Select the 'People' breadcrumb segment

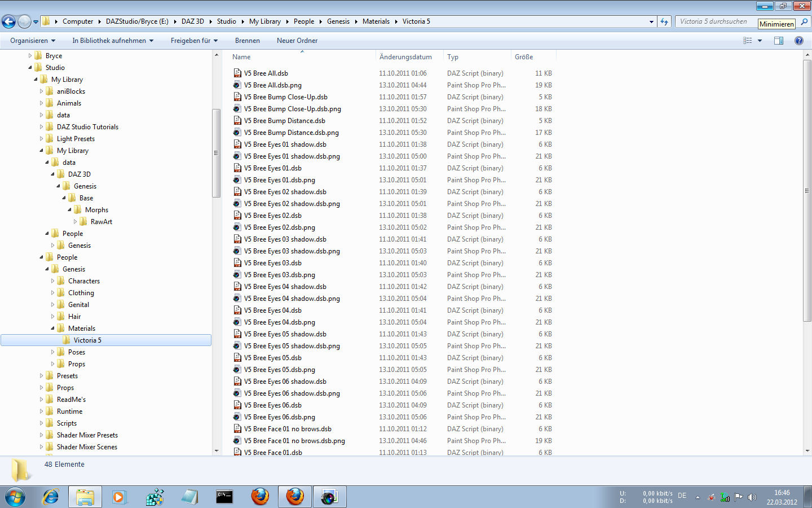304,21
